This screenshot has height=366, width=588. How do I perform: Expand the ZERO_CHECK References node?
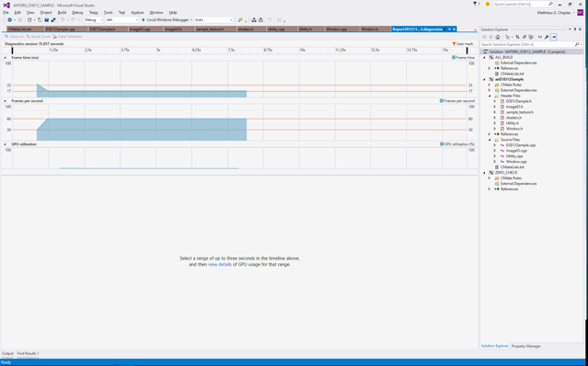click(489, 189)
